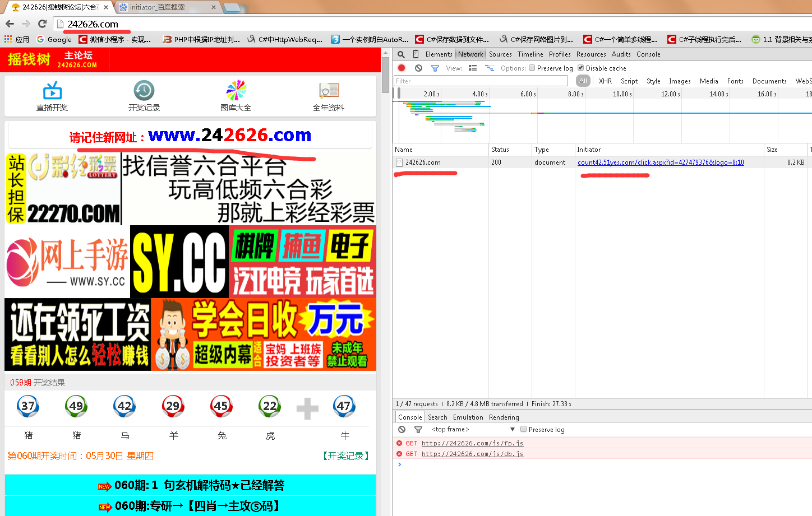Click into the network Filter text field
This screenshot has width=812, height=516.
(481, 81)
